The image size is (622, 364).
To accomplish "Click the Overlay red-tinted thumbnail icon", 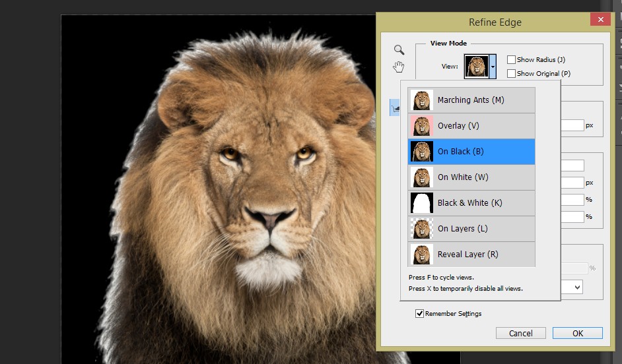I will pyautogui.click(x=421, y=126).
